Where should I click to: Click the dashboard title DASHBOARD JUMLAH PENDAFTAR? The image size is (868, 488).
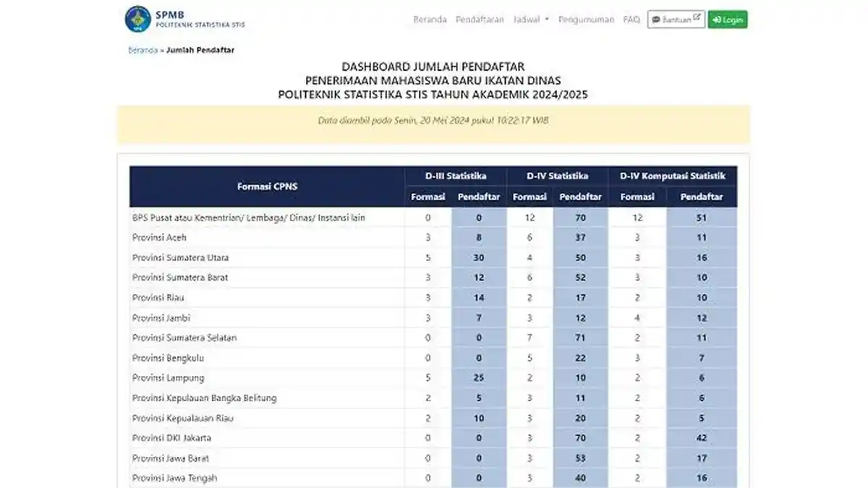(433, 67)
